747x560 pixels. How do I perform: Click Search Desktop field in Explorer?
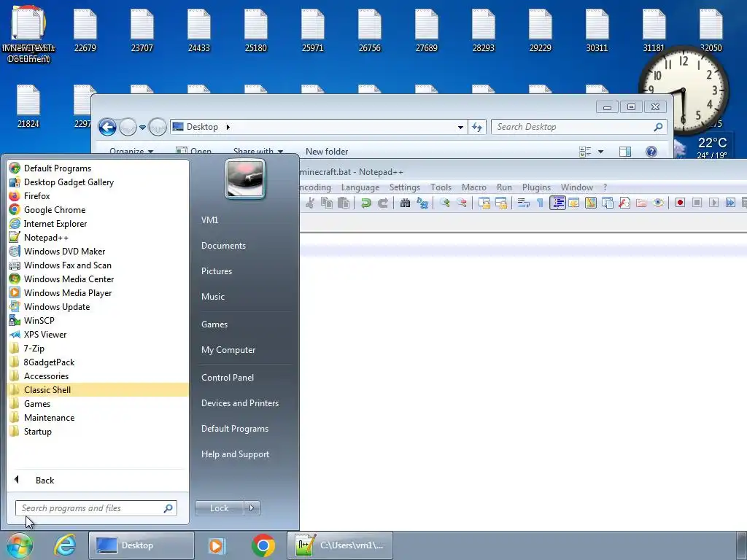coord(578,127)
